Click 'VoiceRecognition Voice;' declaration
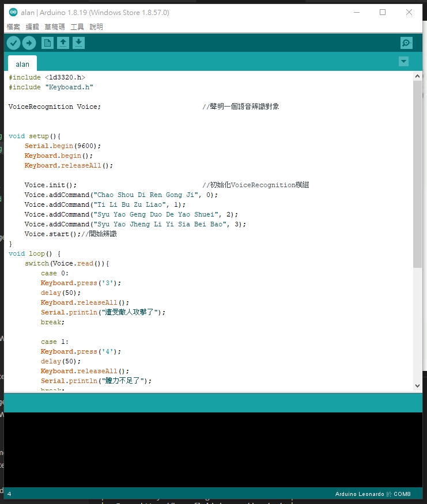 click(x=55, y=107)
